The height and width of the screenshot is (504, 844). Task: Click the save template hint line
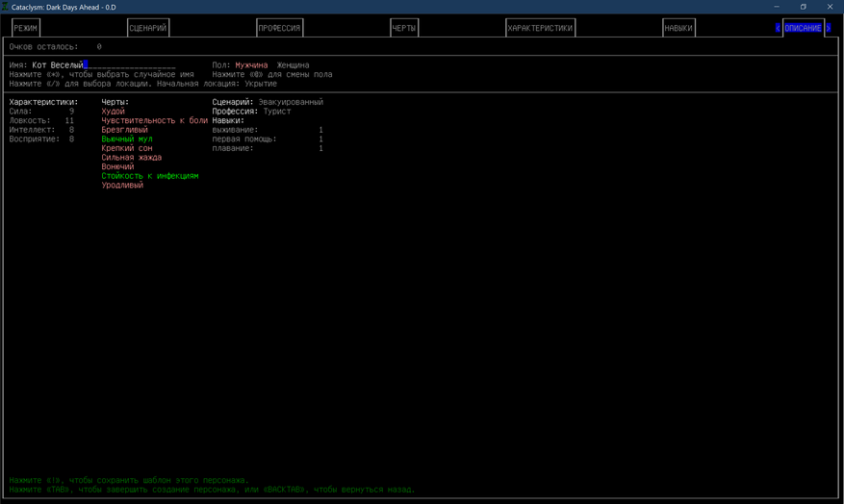click(x=129, y=480)
